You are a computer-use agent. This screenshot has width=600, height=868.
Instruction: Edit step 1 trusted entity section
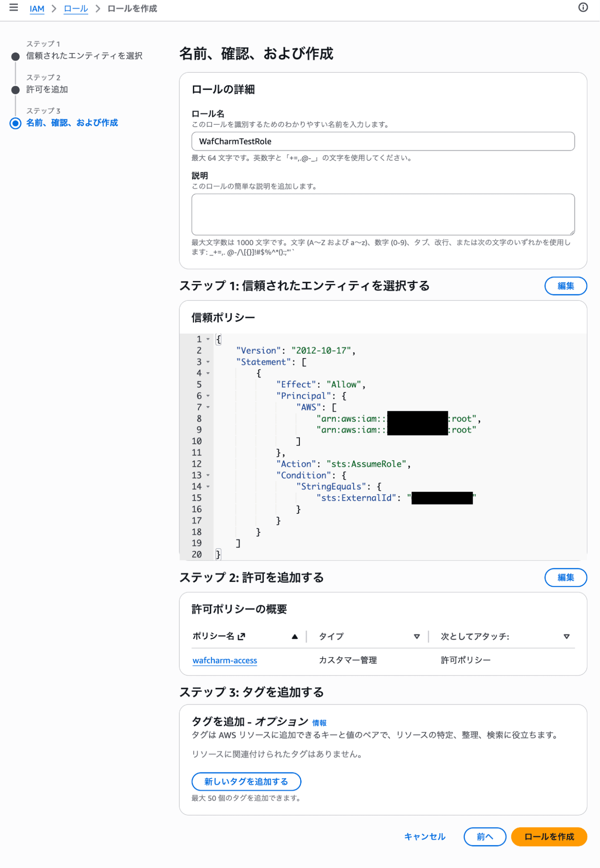point(565,286)
